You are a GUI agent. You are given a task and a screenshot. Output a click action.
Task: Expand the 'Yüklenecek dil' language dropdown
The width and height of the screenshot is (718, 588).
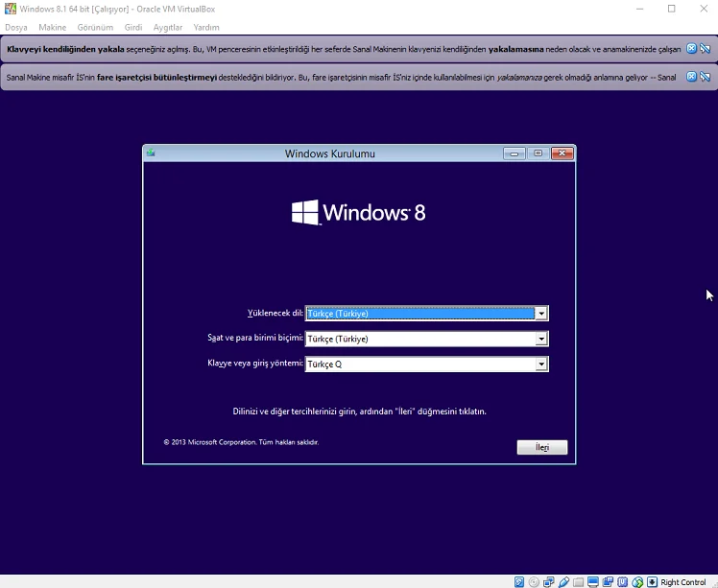541,314
